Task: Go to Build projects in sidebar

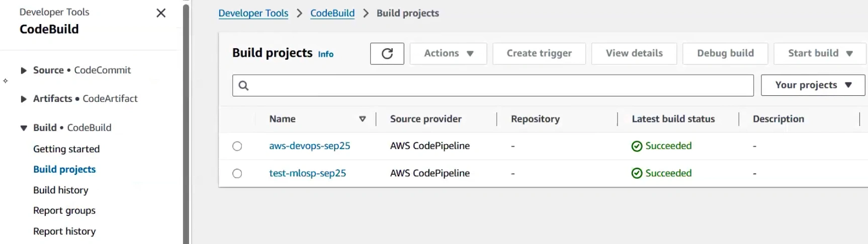Action: click(x=64, y=169)
